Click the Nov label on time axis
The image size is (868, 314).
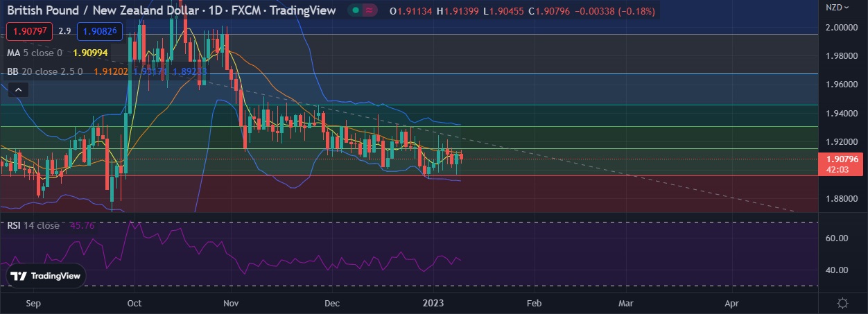232,303
